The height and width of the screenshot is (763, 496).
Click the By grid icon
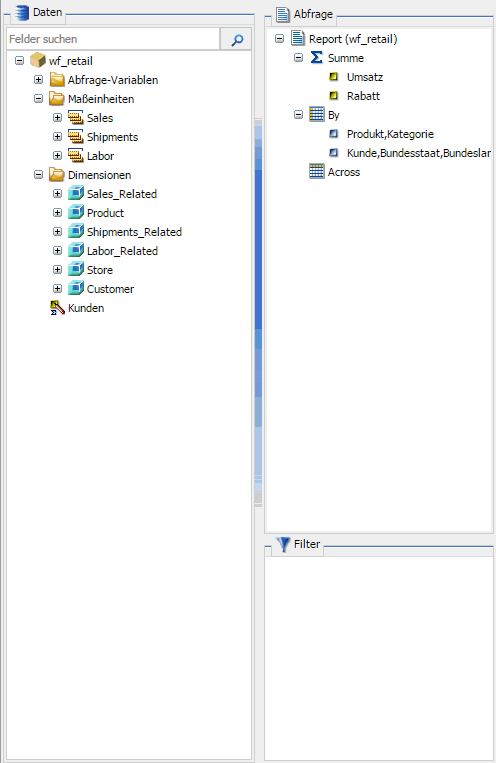[317, 114]
